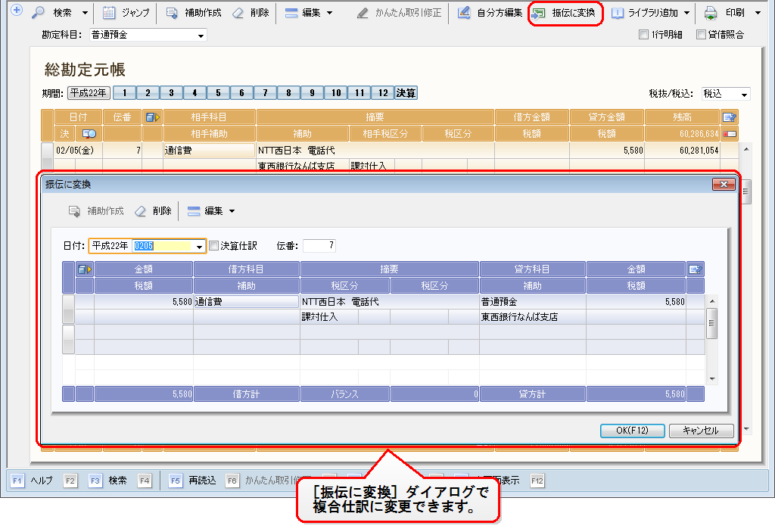Expand the 税抜/税込 dropdown
Image resolution: width=775 pixels, height=532 pixels.
[744, 95]
